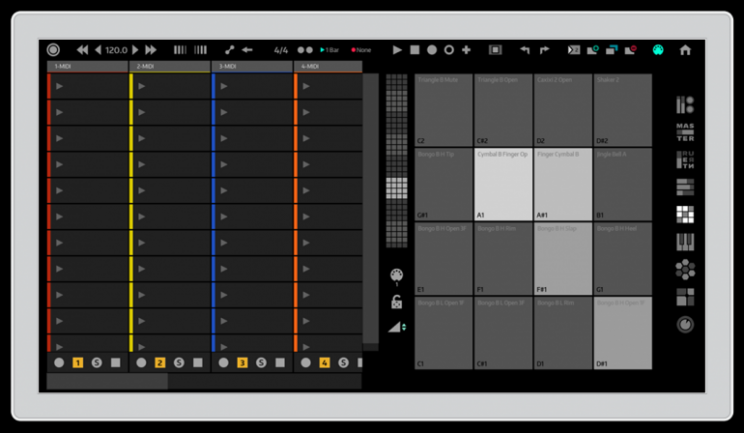Click the green MIDI connector icon
This screenshot has height=433, width=744.
(658, 50)
